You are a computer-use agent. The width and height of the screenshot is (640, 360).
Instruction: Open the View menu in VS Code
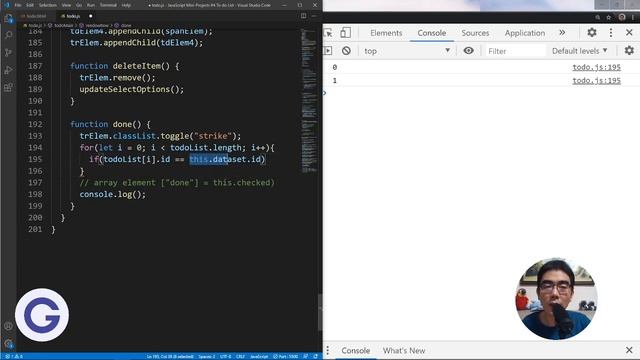[66, 5]
